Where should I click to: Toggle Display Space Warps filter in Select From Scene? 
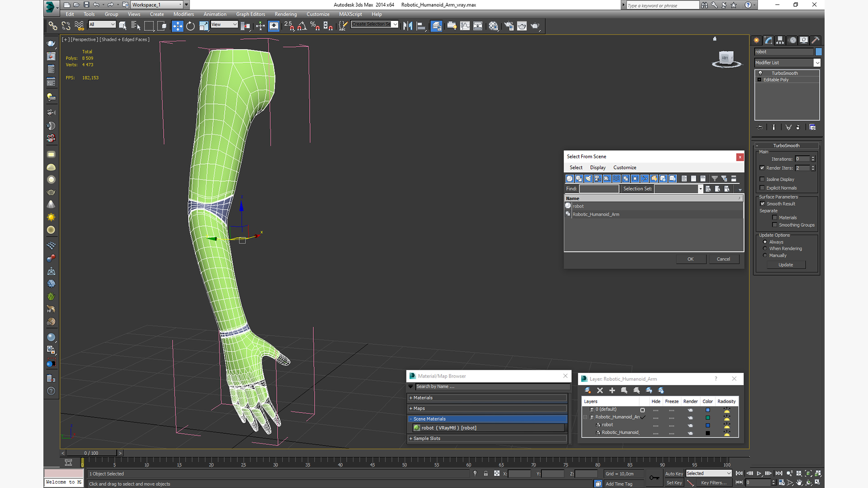[x=617, y=178]
